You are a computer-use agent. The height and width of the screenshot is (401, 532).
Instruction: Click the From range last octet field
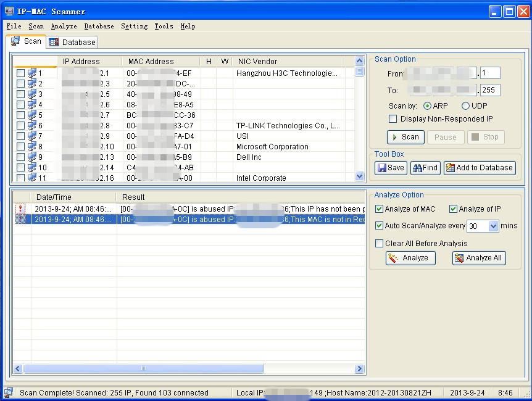pos(490,73)
